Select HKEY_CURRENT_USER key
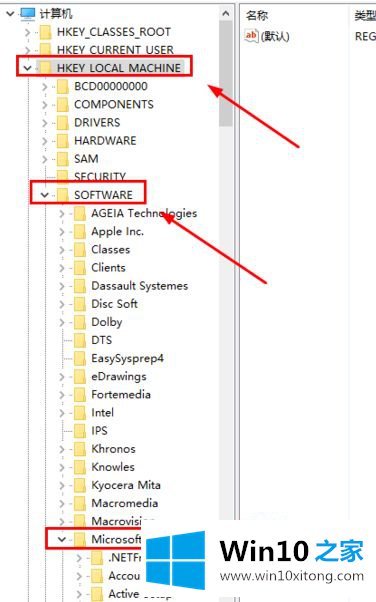 [x=115, y=50]
